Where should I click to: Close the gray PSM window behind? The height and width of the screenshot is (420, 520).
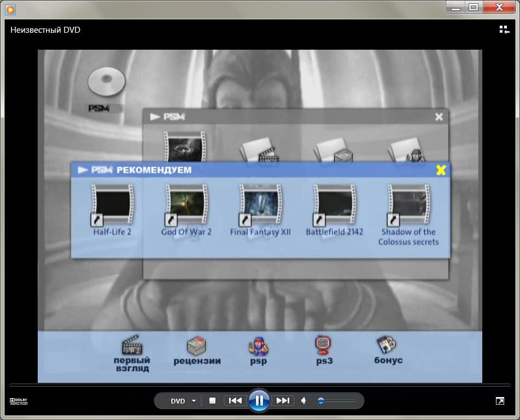click(x=439, y=116)
